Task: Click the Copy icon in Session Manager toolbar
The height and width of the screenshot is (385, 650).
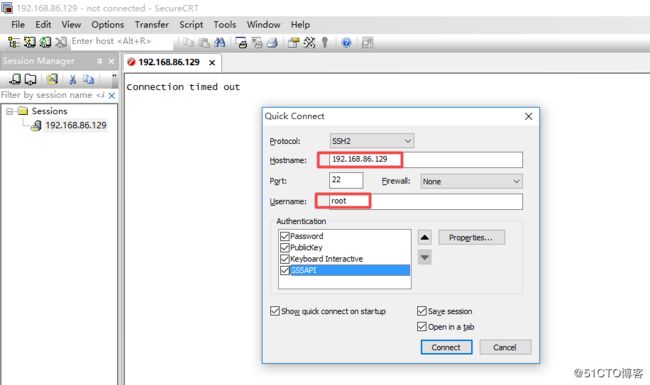Action: tap(88, 79)
